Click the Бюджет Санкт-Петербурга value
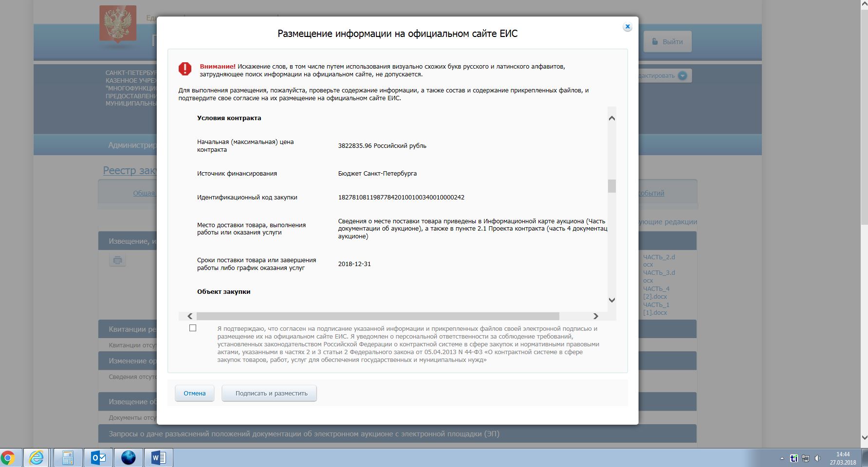 coord(377,174)
